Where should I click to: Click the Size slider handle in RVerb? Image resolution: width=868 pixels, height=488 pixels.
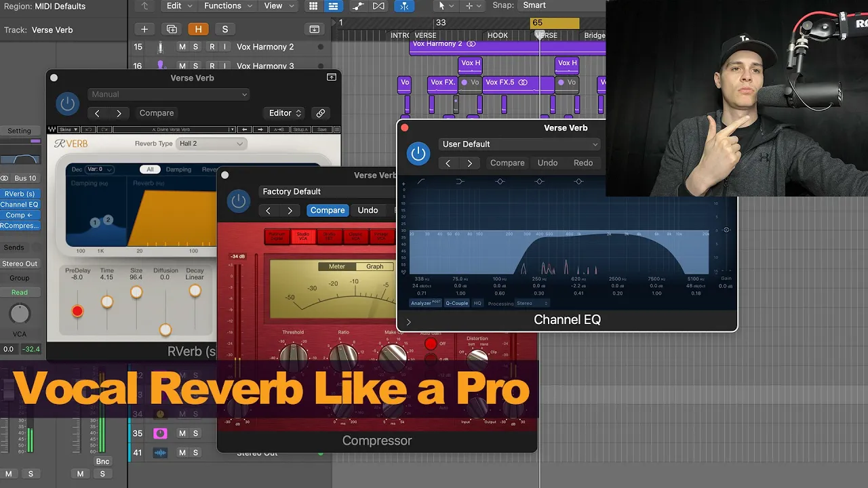coord(136,292)
